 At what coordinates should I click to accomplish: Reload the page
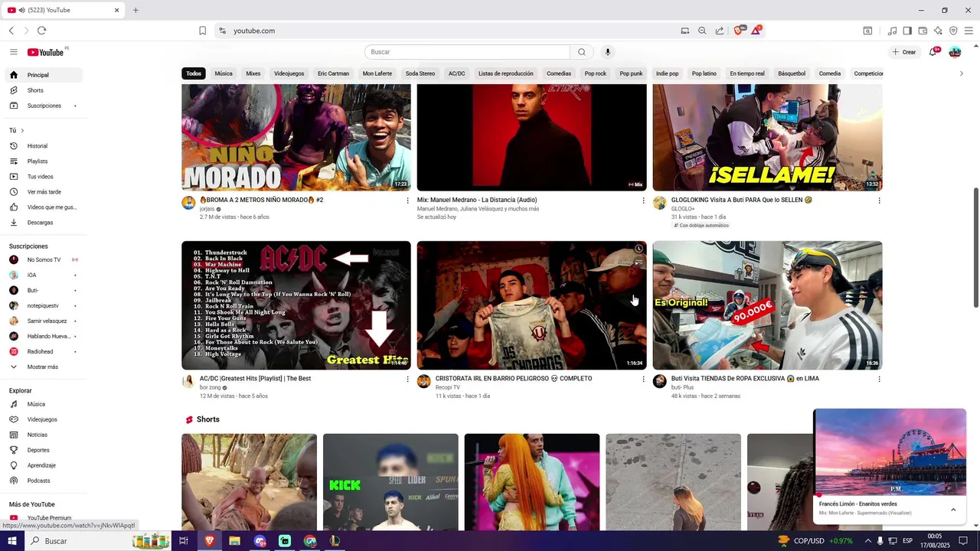click(41, 31)
